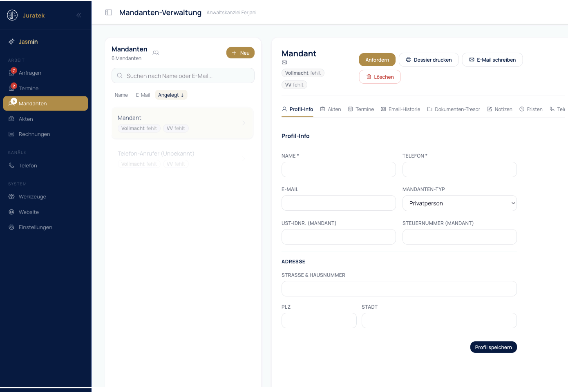This screenshot has height=392, width=568.
Task: Click the Website globe icon
Action: (11, 212)
